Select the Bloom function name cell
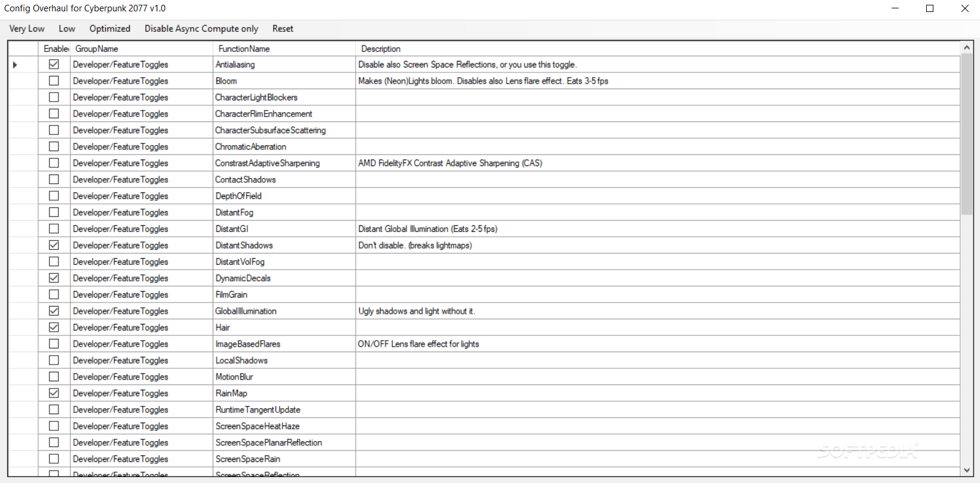 coord(284,81)
